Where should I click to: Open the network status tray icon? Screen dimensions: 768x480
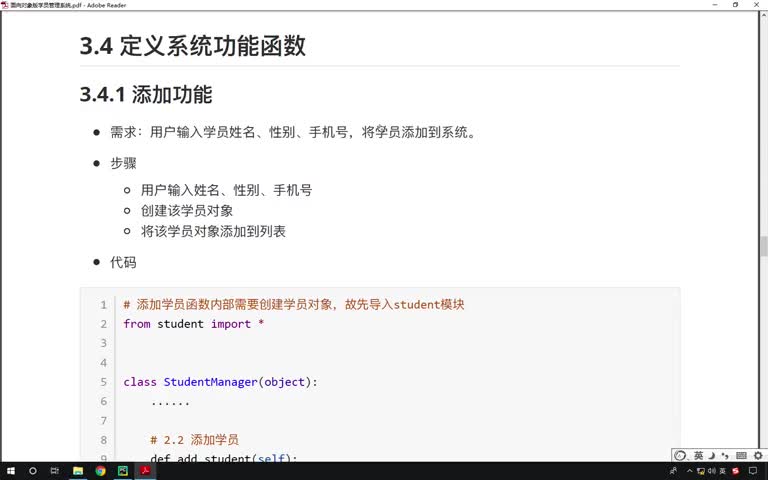point(701,471)
